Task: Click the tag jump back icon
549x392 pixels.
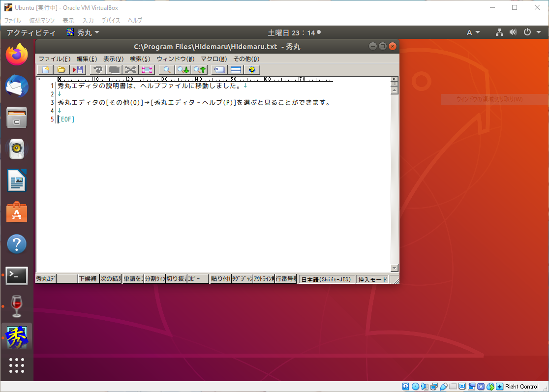Action: point(219,70)
